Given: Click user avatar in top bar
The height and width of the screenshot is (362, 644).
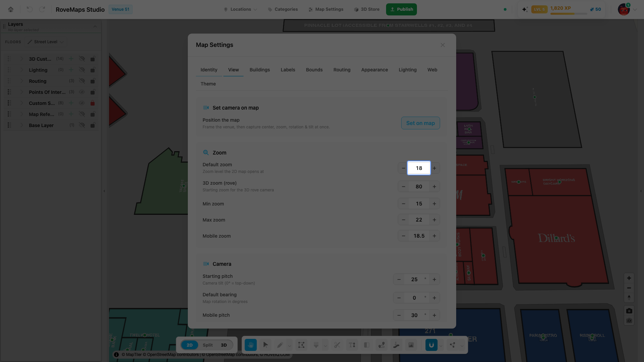Looking at the screenshot, I should (x=624, y=9).
